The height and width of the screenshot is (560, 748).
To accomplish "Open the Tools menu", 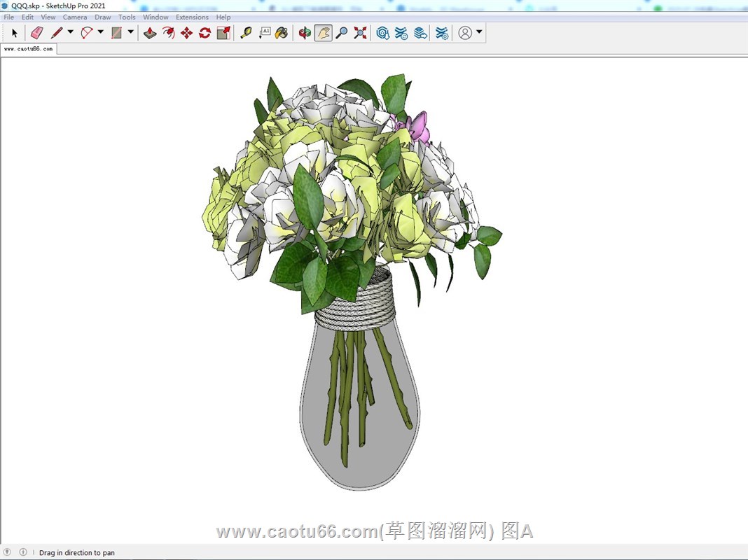I will (x=127, y=17).
